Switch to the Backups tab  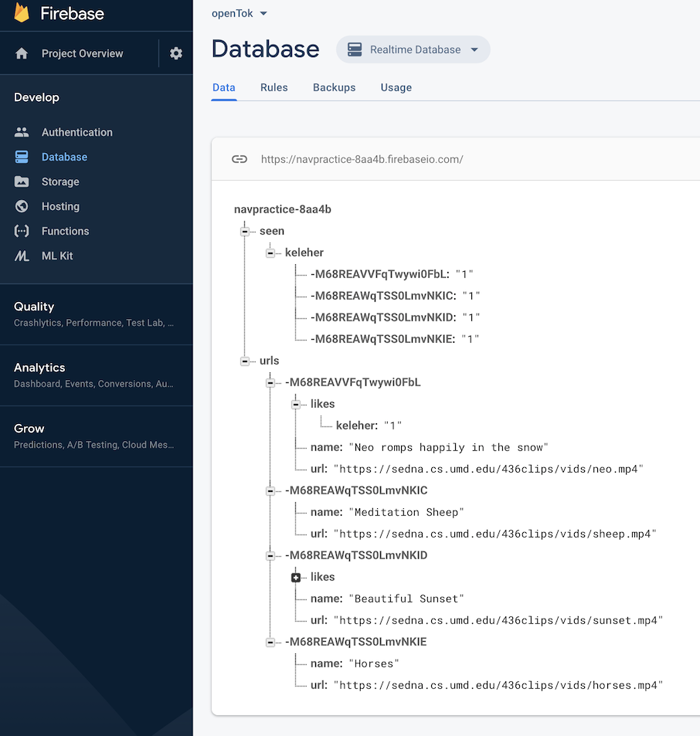335,88
